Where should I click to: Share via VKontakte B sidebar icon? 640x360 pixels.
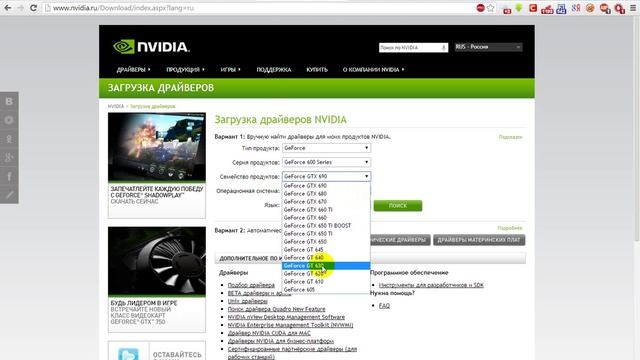coord(9,101)
